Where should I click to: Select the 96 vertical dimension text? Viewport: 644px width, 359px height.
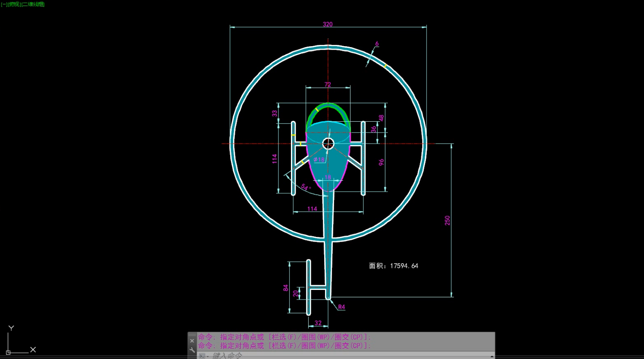[381, 162]
